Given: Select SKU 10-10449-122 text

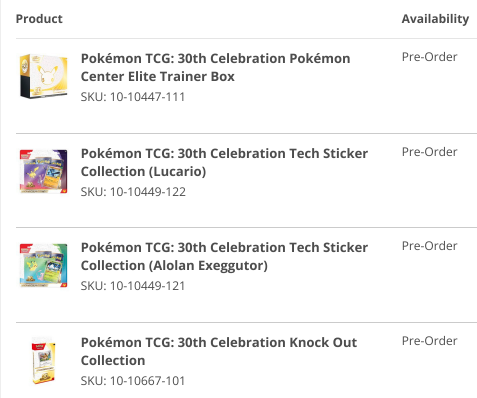Looking at the screenshot, I should click(133, 192).
